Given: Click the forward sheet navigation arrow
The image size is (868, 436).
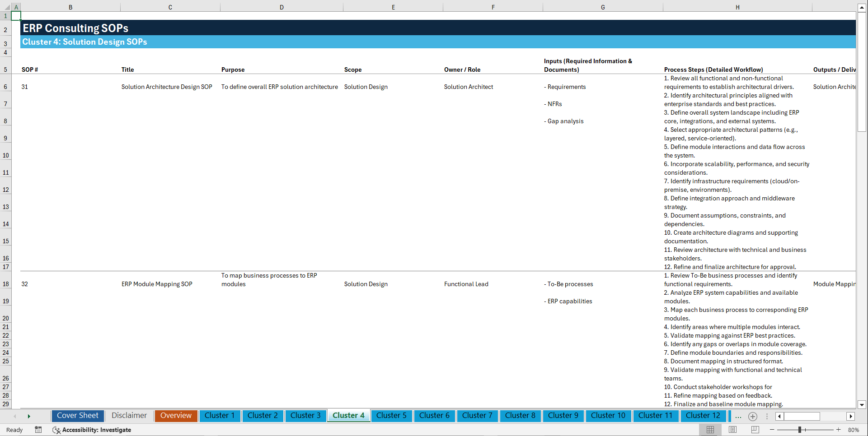Looking at the screenshot, I should (29, 416).
